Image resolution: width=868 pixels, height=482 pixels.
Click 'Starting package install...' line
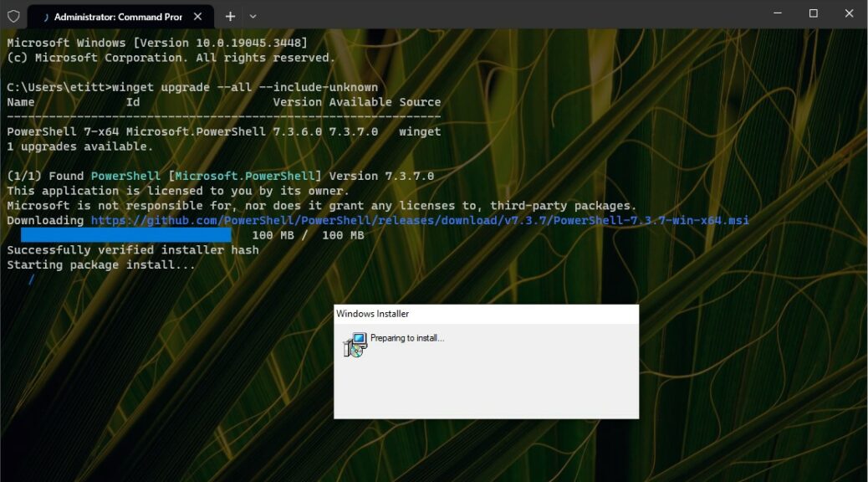coord(100,264)
